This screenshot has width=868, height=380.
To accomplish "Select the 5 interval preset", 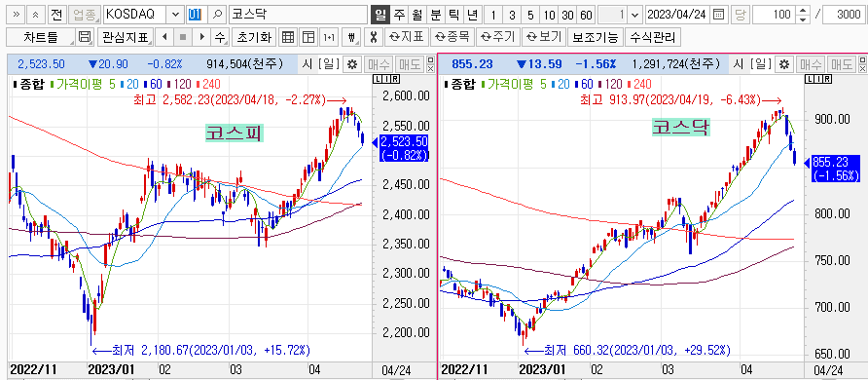I will (530, 15).
